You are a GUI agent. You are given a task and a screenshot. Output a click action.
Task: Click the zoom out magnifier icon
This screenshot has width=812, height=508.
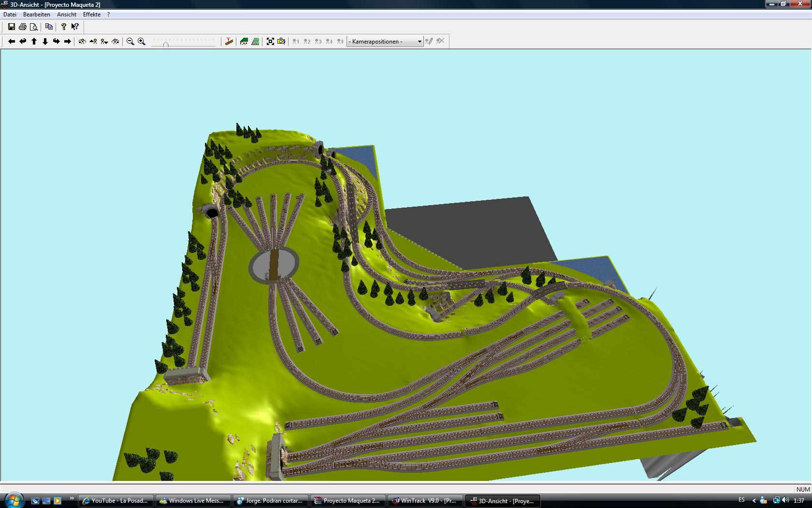coord(130,42)
